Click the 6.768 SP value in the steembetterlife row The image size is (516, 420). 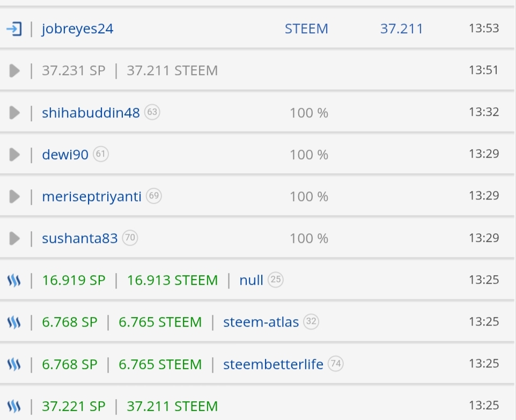(70, 364)
